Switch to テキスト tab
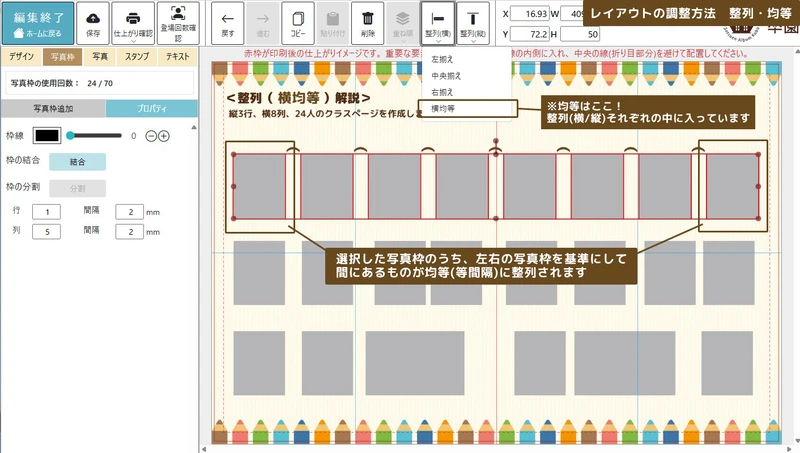Viewport: 800px width, 453px height. [178, 57]
